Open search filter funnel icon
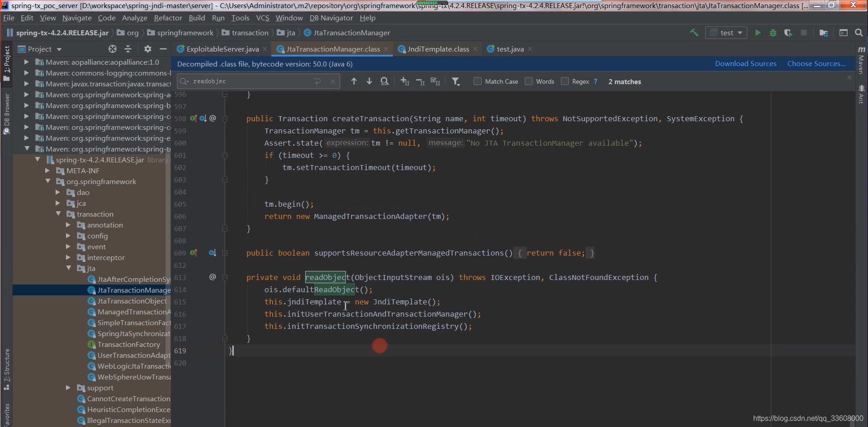The width and height of the screenshot is (868, 427). click(456, 81)
